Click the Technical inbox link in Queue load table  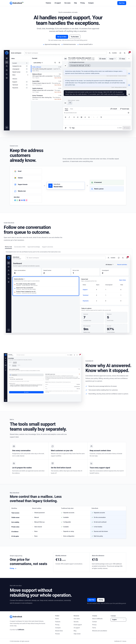click(x=86, y=295)
